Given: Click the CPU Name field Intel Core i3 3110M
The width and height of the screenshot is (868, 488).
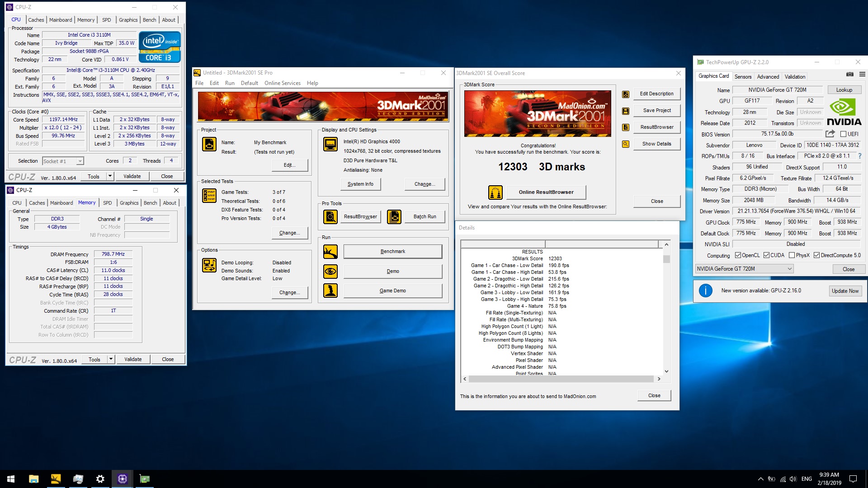Looking at the screenshot, I should [89, 35].
